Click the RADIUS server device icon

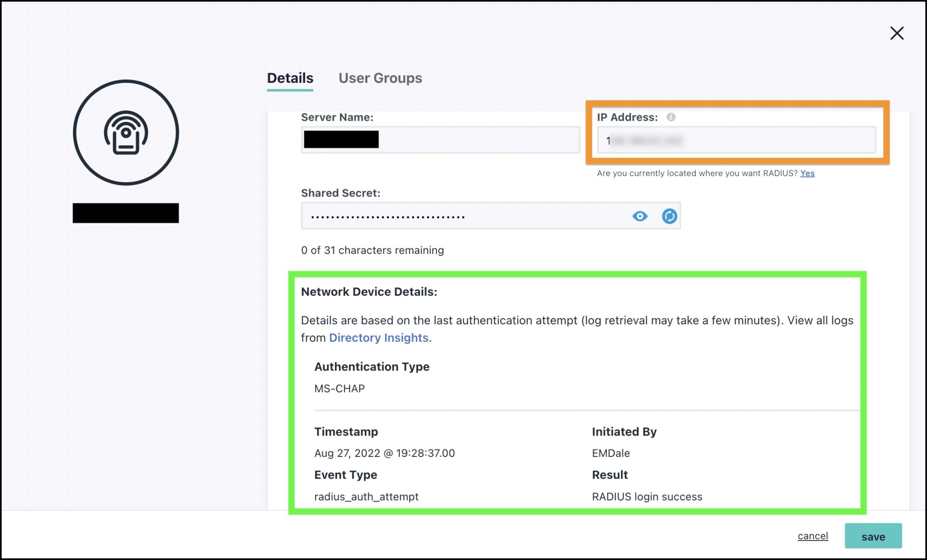coord(126,133)
